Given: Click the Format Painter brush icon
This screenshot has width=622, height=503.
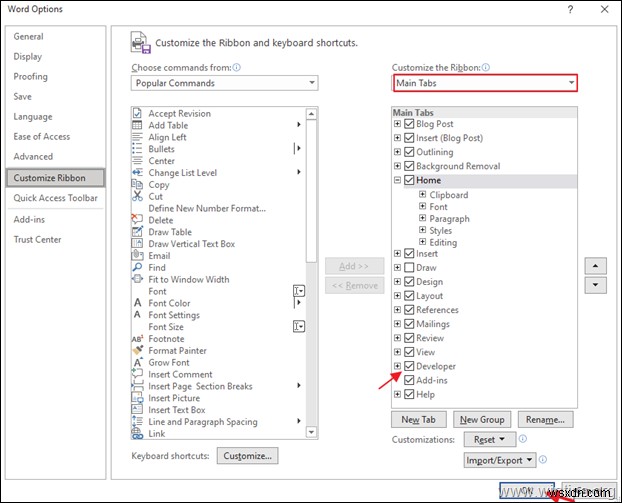Looking at the screenshot, I should pyautogui.click(x=137, y=350).
